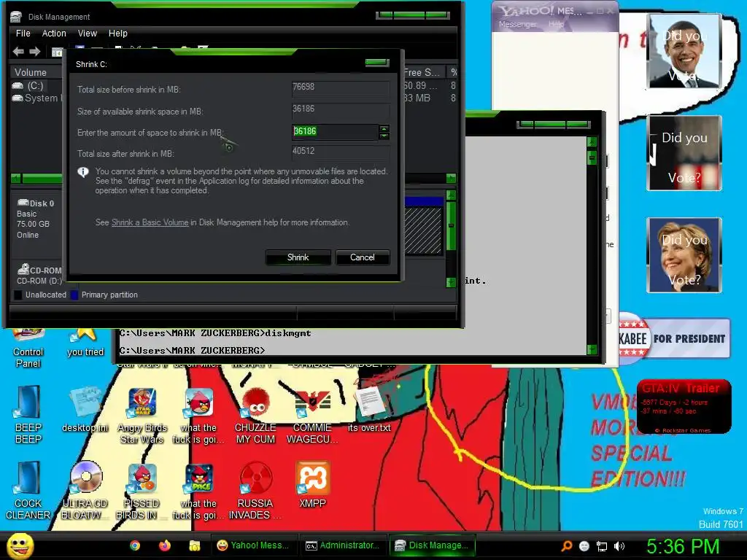Open Chrome from the taskbar

coord(135,545)
